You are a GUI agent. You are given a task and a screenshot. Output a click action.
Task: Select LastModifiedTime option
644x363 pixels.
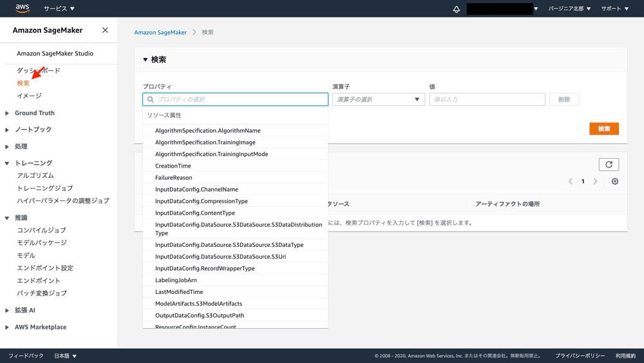[x=235, y=292]
